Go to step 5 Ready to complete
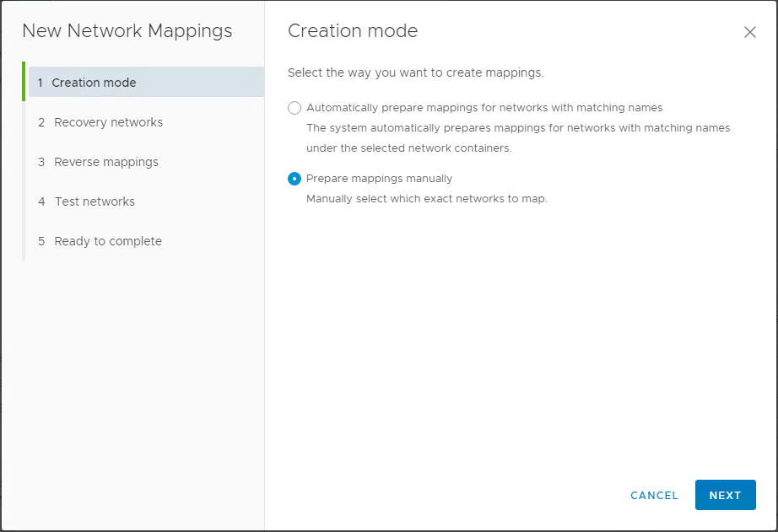 (x=107, y=241)
